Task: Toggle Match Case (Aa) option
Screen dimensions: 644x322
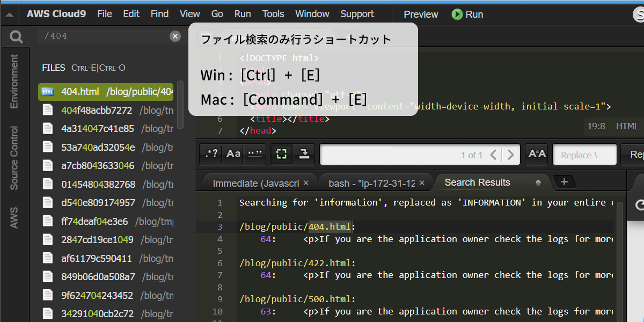Action: point(233,154)
